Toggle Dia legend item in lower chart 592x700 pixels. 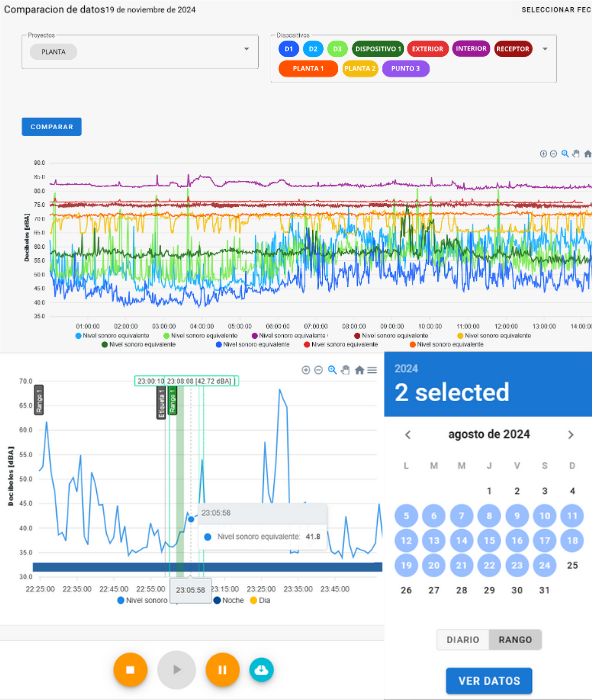tap(260, 600)
